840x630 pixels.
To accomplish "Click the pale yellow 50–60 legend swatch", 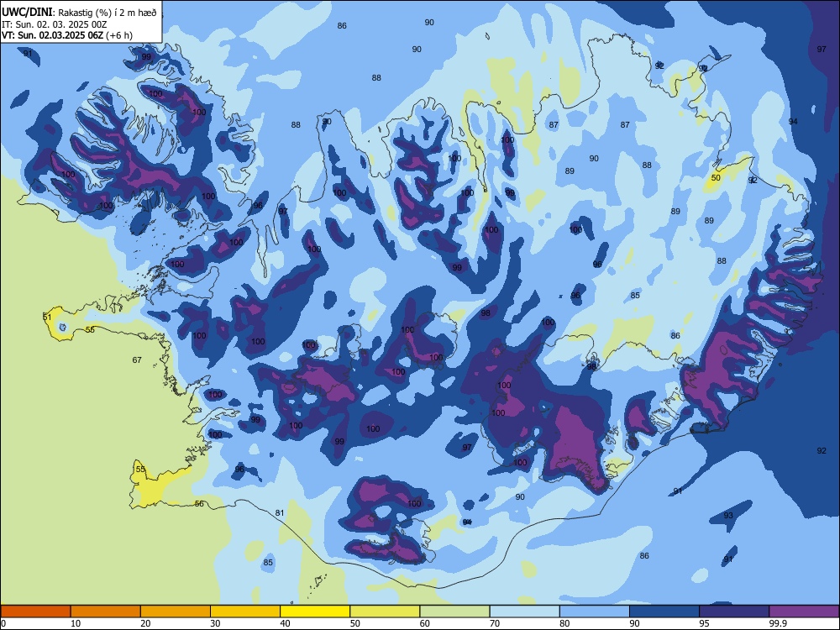I will point(385,612).
